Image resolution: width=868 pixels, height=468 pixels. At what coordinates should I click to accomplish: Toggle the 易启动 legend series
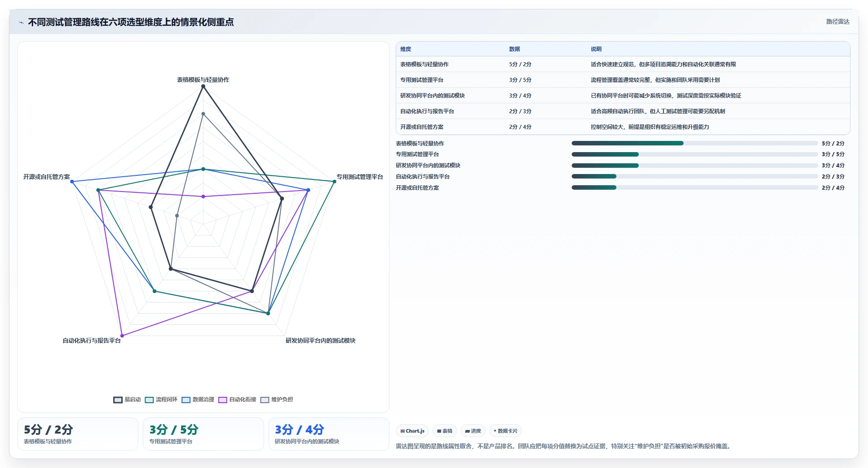pyautogui.click(x=127, y=400)
